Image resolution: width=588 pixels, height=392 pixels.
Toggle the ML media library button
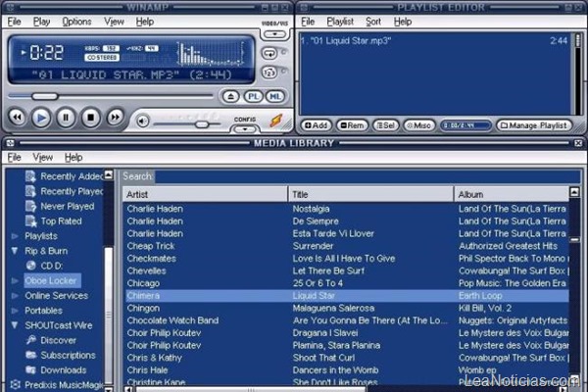point(275,97)
